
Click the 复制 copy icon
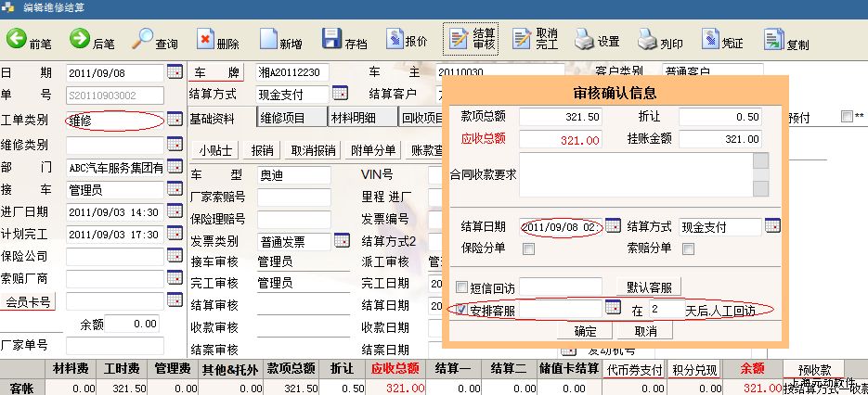tap(772, 41)
